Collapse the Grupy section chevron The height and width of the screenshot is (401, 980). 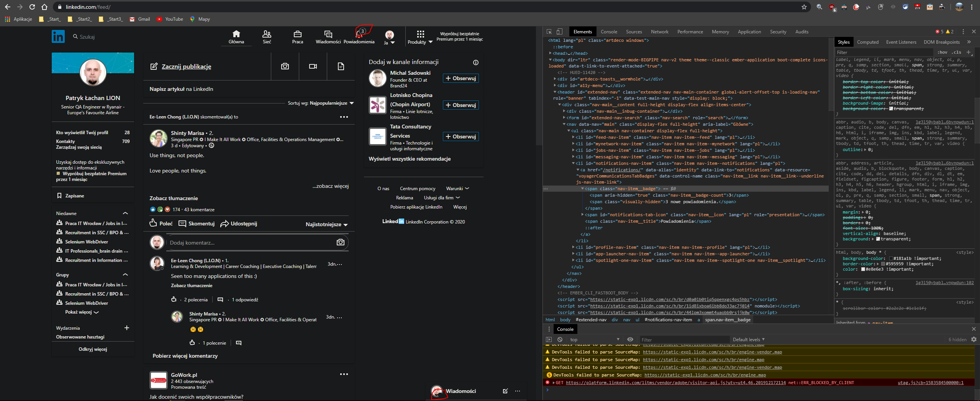[x=125, y=274]
